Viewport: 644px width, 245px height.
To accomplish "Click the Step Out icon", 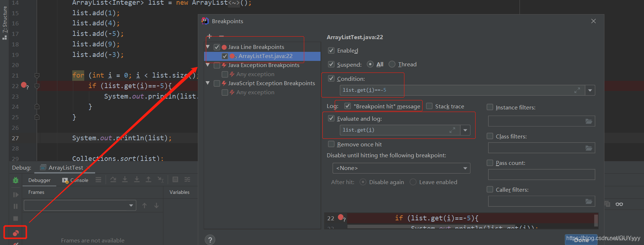I will [148, 179].
